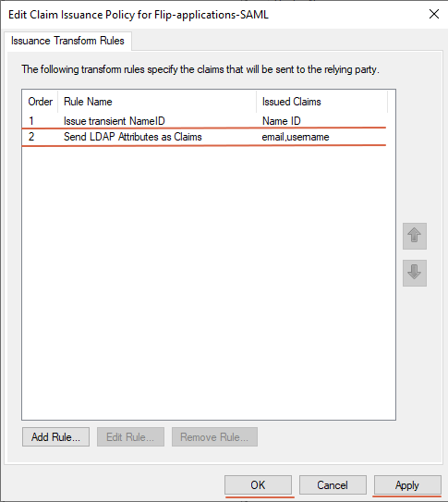
Task: Discard changes with the Cancel button
Action: (x=333, y=485)
